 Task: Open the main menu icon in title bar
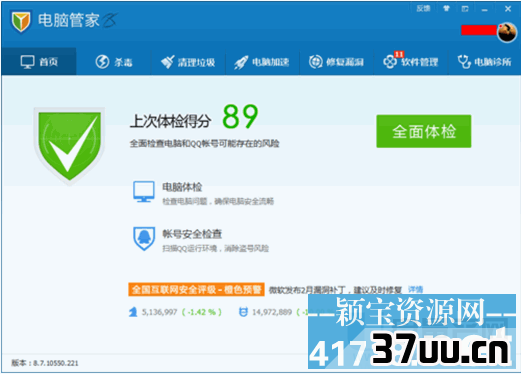pyautogui.click(x=465, y=9)
